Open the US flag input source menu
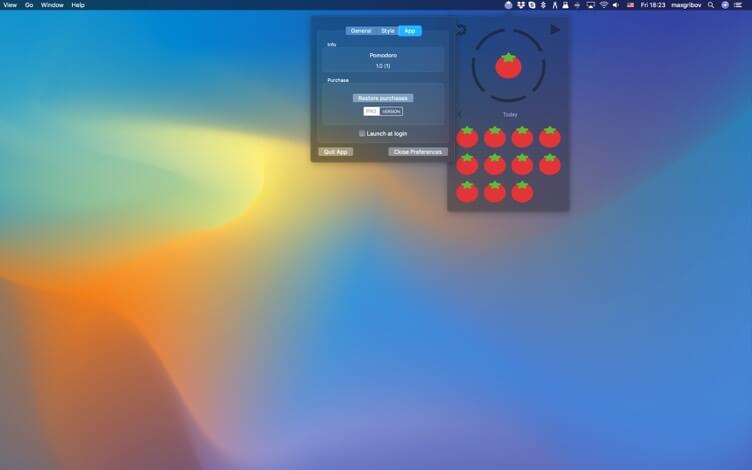The width and height of the screenshot is (752, 470). pos(630,5)
